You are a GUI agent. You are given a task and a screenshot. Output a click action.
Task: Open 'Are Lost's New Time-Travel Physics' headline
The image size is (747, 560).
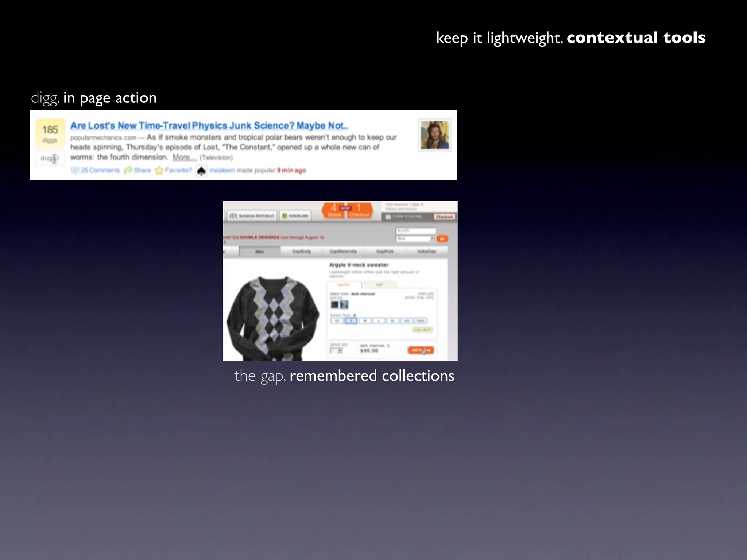click(209, 125)
